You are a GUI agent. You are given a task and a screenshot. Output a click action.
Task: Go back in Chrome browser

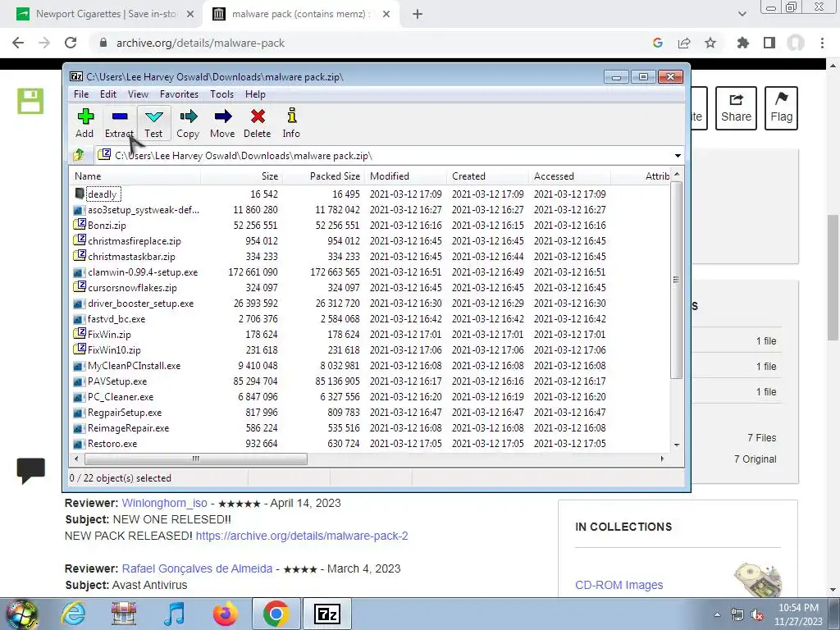point(18,43)
